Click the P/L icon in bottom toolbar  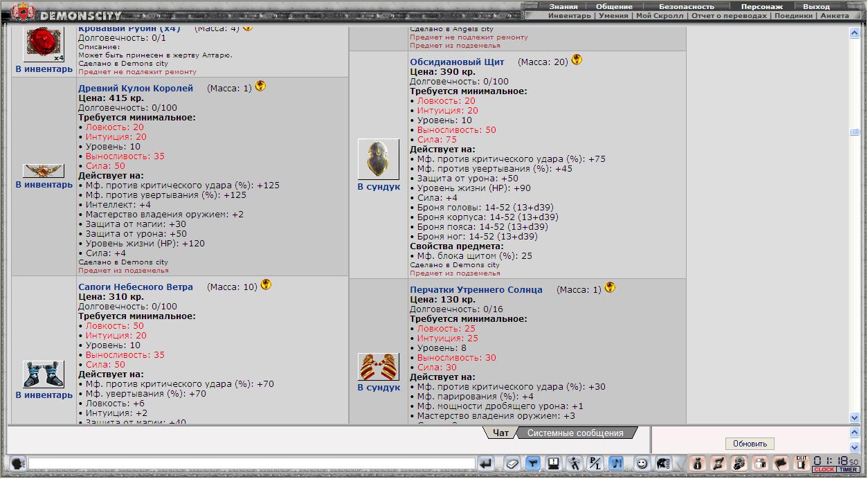[595, 463]
